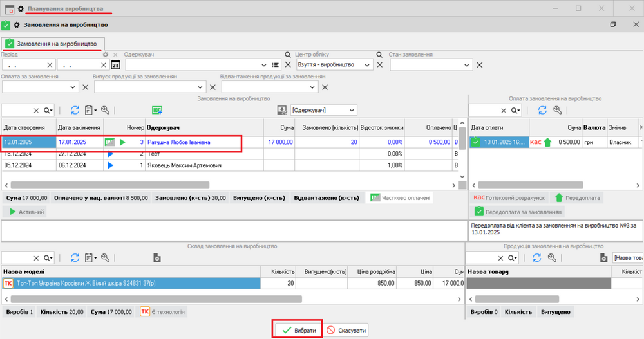Select the Замовлення на виробництво tab
Viewport: 644px width, 339px height.
[x=51, y=43]
